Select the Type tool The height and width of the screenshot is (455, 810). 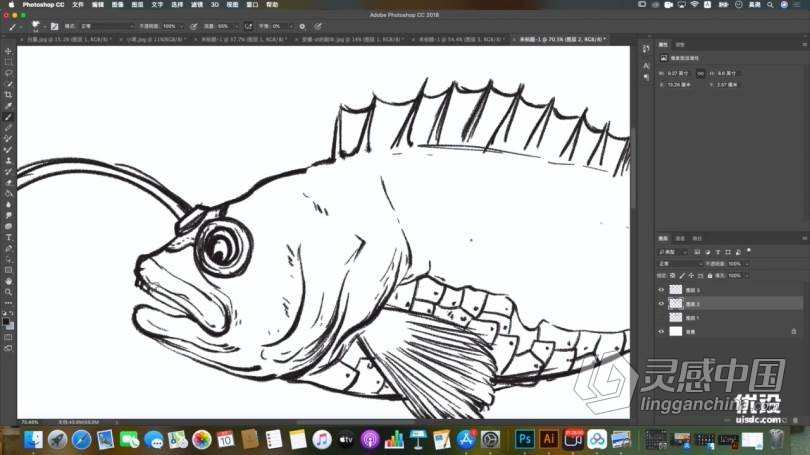coord(8,237)
